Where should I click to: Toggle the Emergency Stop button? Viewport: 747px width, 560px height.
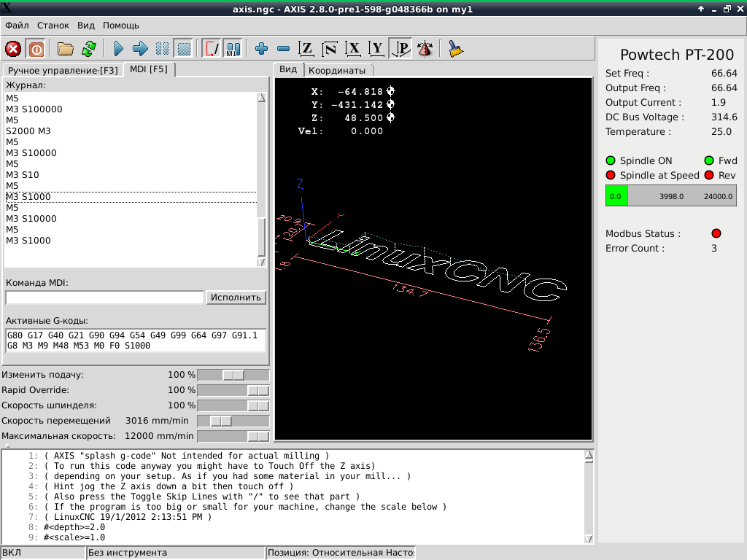(13, 49)
